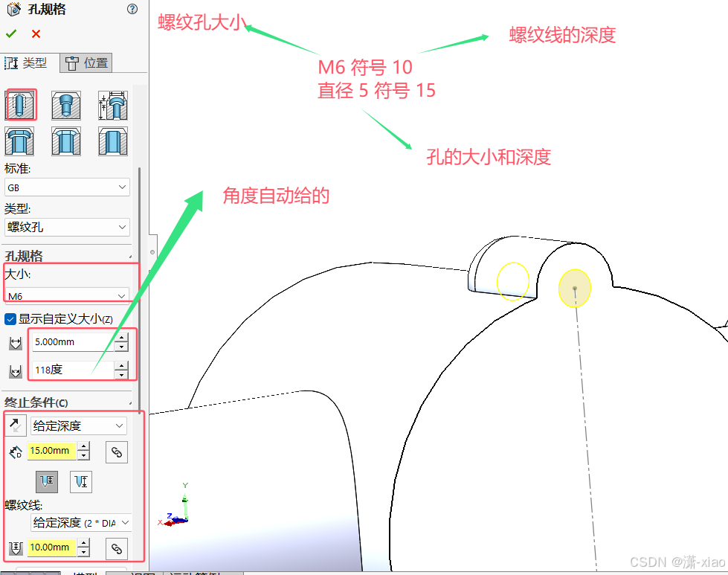The height and width of the screenshot is (575, 728).
Task: Select the straight tap hole type icon
Action: [20, 105]
